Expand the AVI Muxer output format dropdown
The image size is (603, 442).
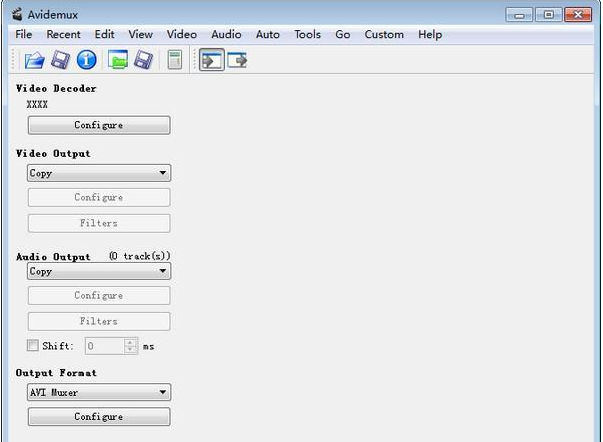(99, 392)
